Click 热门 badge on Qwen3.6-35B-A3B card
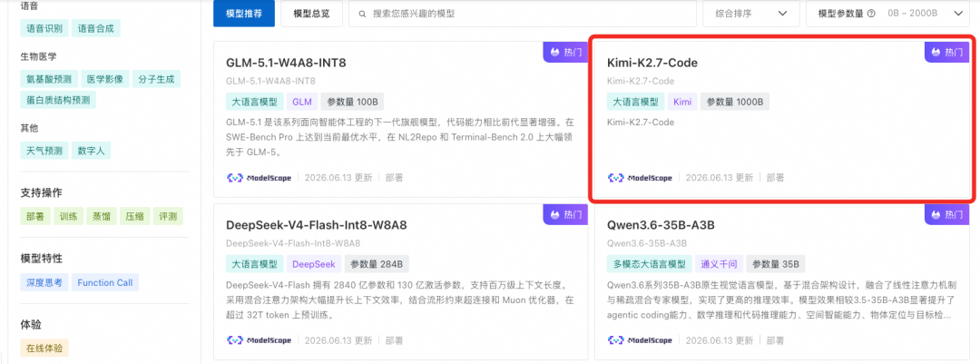Screen dimensions: 980x364 pyautogui.click(x=946, y=214)
